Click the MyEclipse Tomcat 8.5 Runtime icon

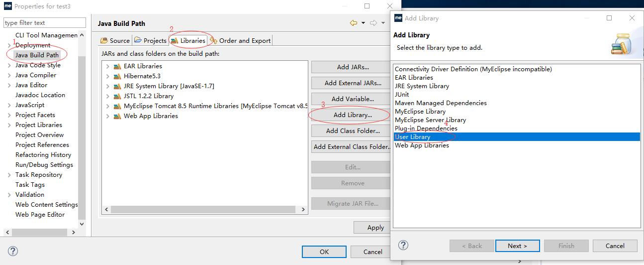(117, 106)
